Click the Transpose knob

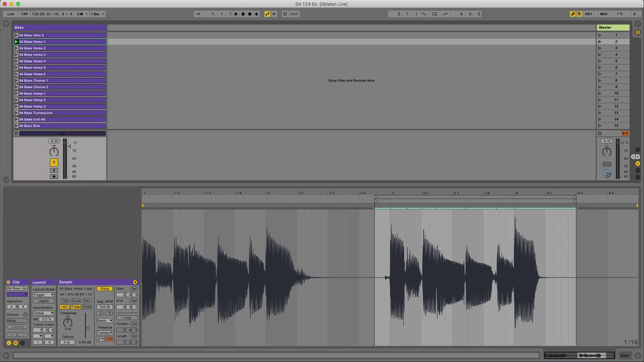68,322
